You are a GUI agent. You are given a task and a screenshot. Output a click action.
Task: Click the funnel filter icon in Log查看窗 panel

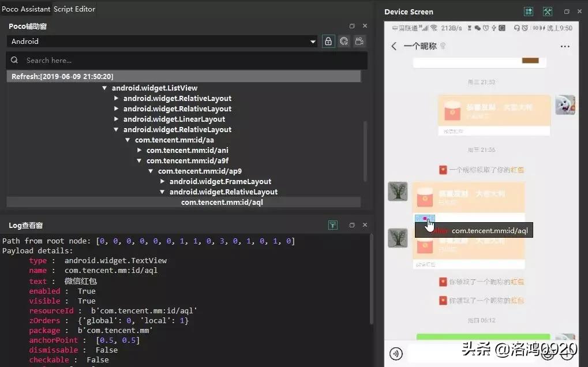[x=333, y=225]
